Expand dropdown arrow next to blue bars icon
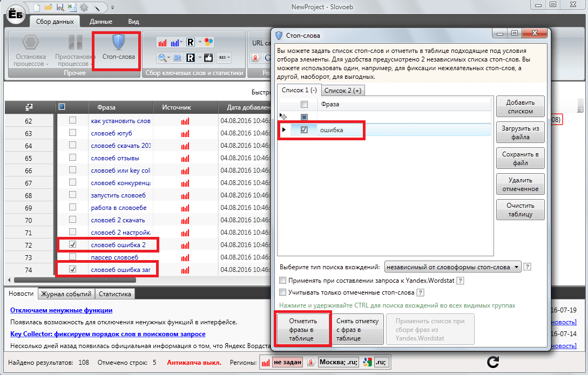The height and width of the screenshot is (375, 588). (181, 42)
